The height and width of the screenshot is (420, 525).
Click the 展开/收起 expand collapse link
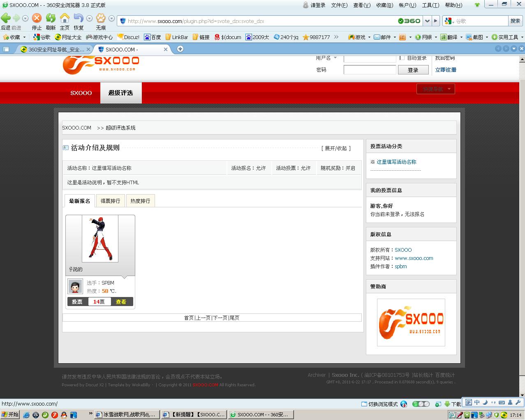pyautogui.click(x=336, y=148)
